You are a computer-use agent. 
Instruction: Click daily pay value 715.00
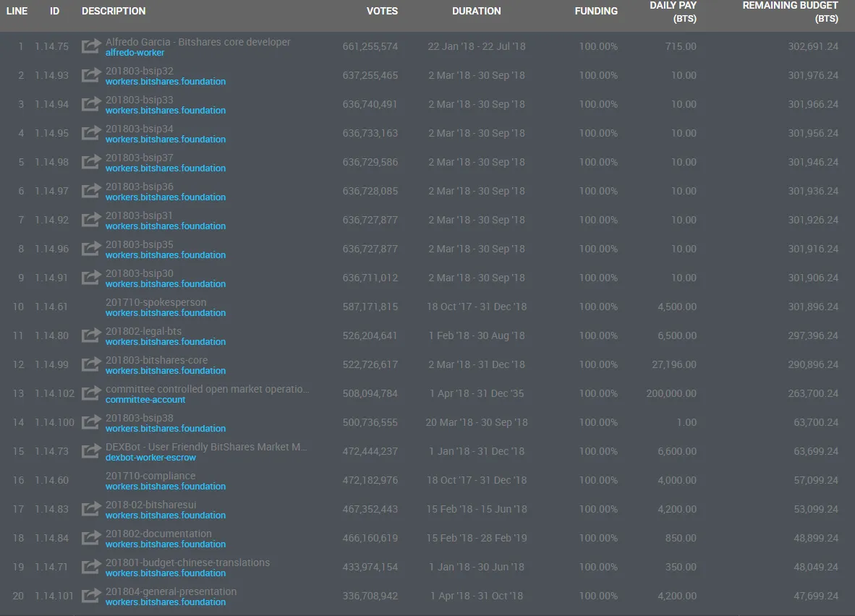point(681,47)
